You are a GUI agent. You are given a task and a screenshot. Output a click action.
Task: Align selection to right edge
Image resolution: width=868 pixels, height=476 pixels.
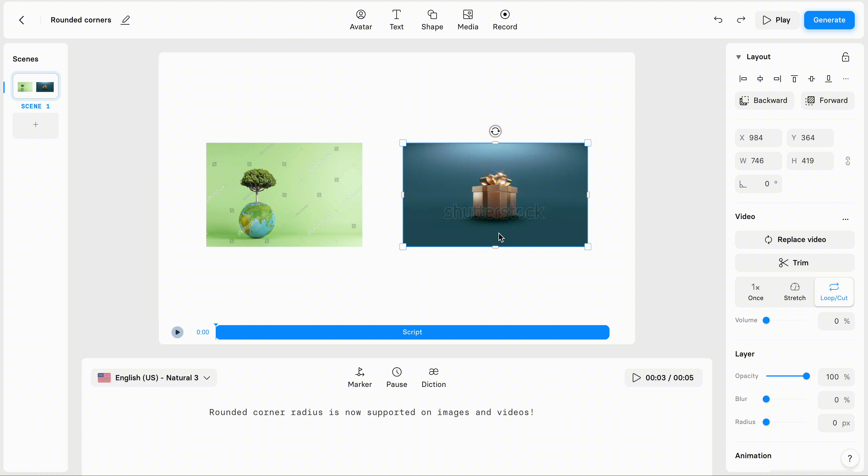777,79
